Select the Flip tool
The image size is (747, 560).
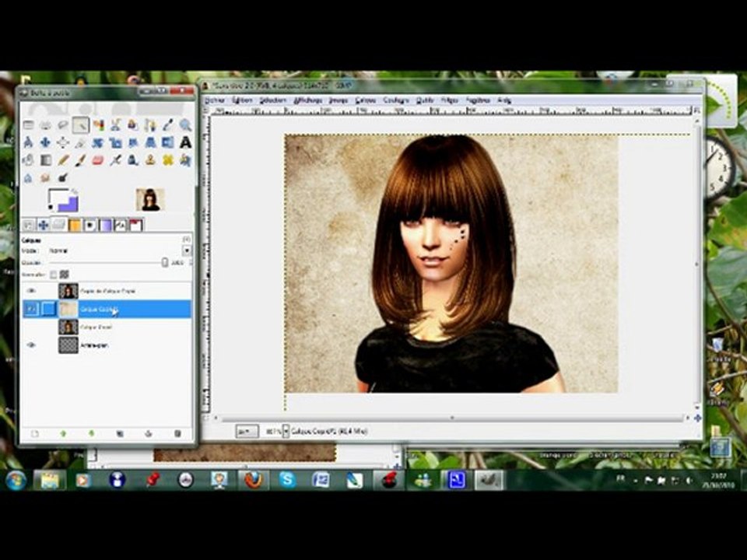168,142
